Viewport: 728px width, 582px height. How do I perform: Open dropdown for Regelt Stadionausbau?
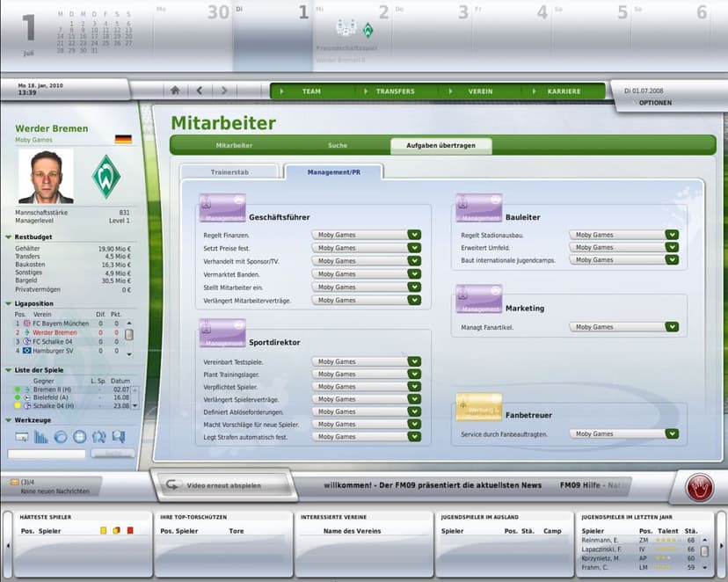point(672,235)
